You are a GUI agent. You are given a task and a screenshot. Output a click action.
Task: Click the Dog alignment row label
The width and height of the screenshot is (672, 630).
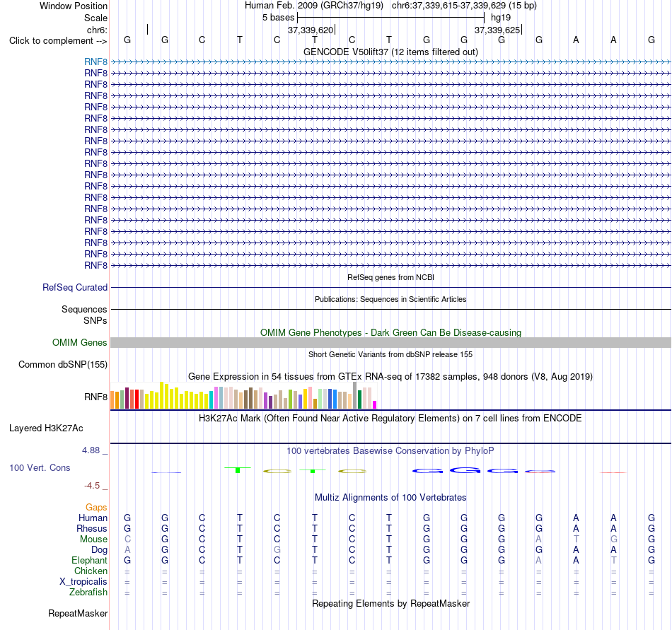click(99, 550)
